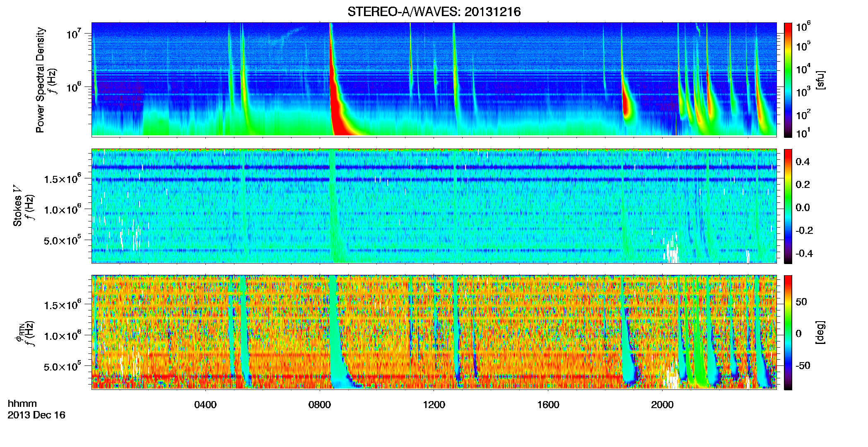This screenshot has height=447, width=868.
Task: Click the 1.0×10^6 tick on Stokes V panel
Action: (63, 209)
